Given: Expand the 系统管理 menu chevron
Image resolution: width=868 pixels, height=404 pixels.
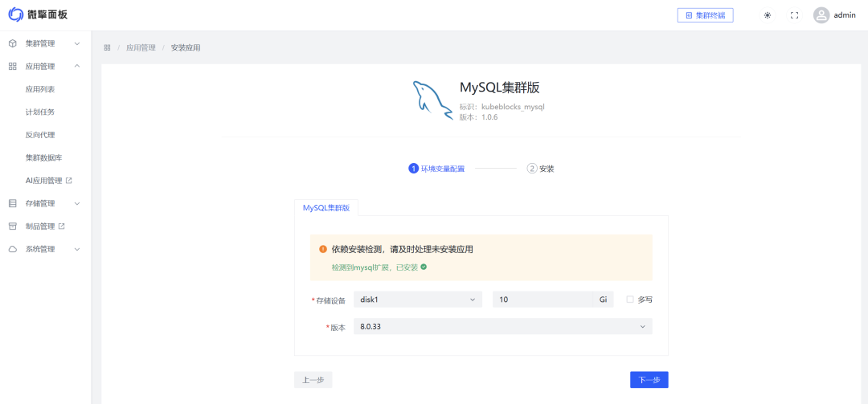Looking at the screenshot, I should (77, 249).
